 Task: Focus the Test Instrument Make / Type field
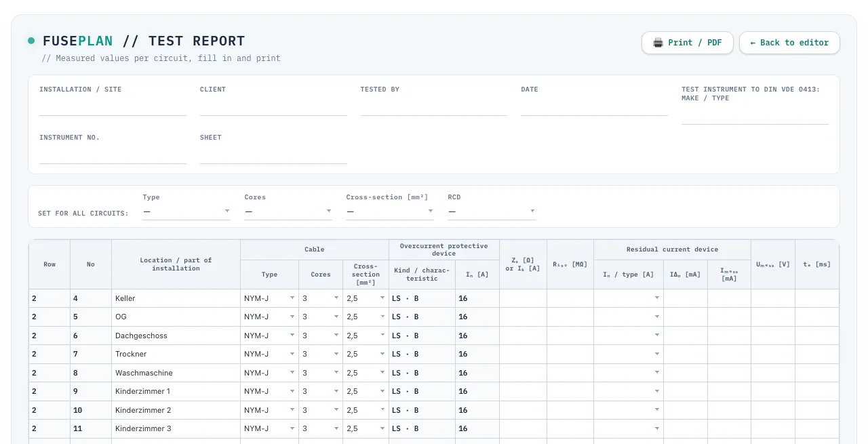click(x=755, y=116)
